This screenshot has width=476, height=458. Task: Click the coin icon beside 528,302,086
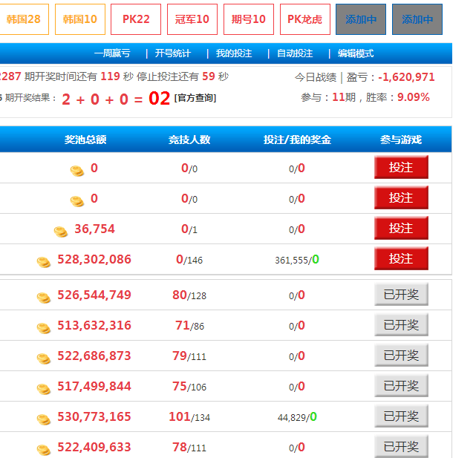(x=44, y=262)
